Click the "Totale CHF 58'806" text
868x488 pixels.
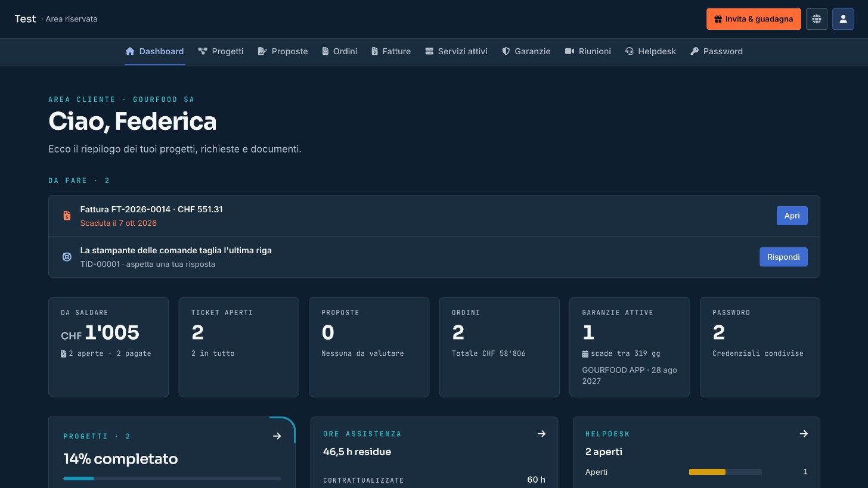(x=489, y=353)
